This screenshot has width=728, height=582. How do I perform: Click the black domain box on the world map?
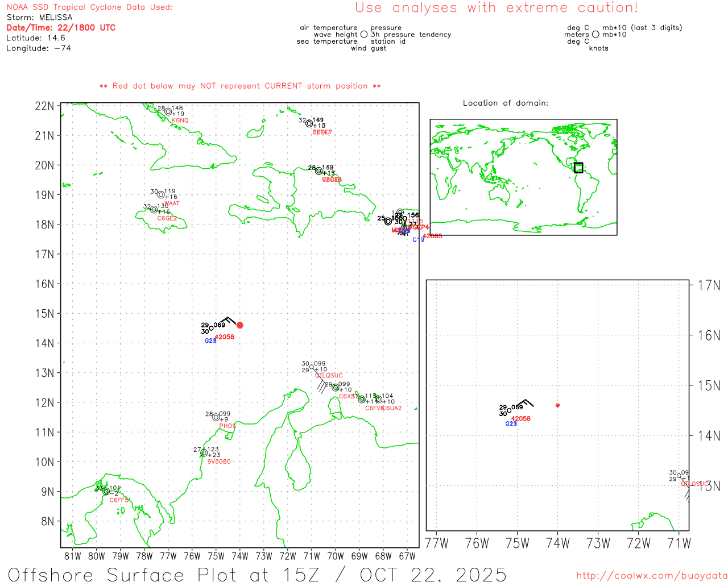point(578,168)
